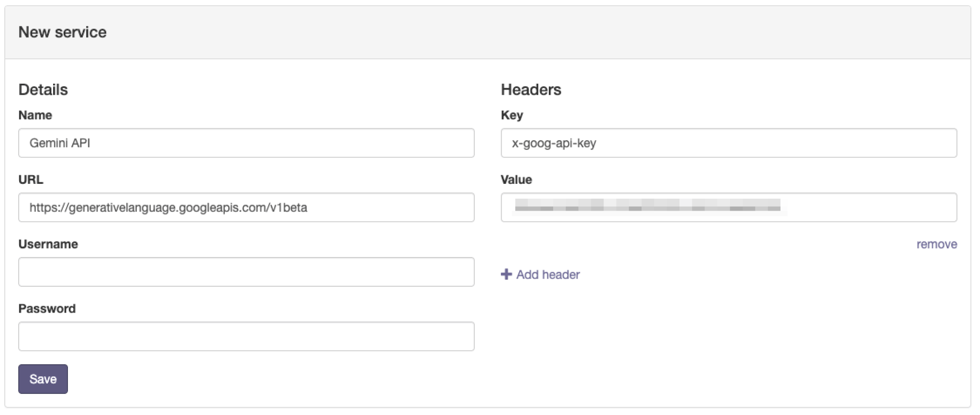980x415 pixels.
Task: Focus the Name field containing Gemini API
Action: coord(246,143)
